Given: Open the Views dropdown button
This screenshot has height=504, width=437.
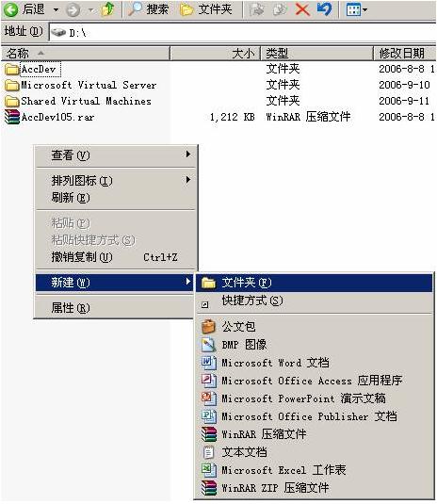Looking at the screenshot, I should (x=357, y=10).
